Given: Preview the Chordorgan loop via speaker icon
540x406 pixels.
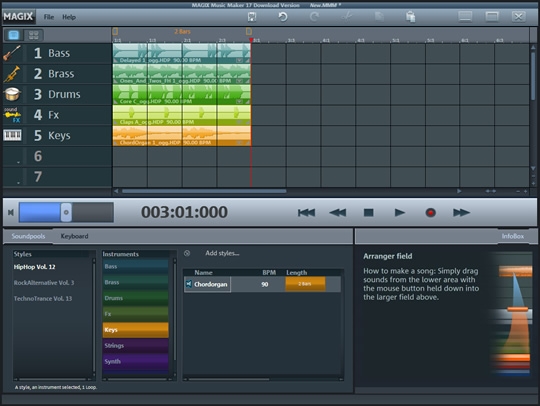Looking at the screenshot, I should pos(188,284).
